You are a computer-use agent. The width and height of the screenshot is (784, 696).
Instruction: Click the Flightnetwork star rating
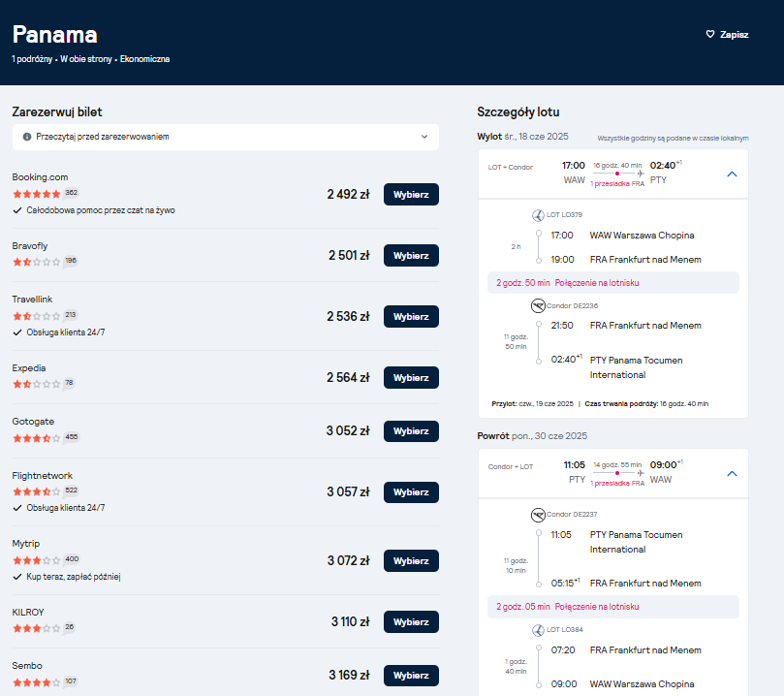[37, 491]
